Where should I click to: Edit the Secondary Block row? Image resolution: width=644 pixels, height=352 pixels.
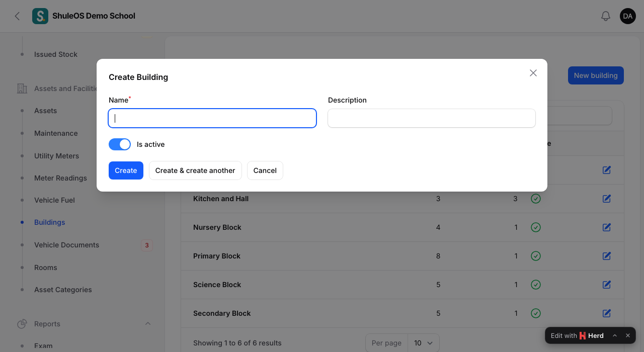coord(607,313)
